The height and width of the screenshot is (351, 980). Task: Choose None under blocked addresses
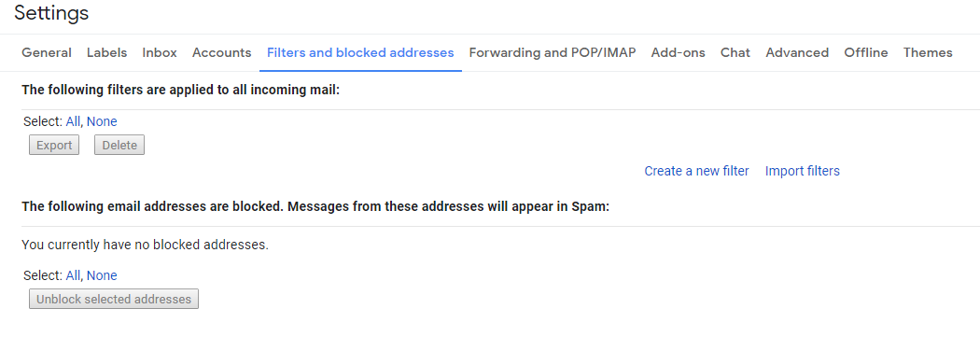point(102,275)
